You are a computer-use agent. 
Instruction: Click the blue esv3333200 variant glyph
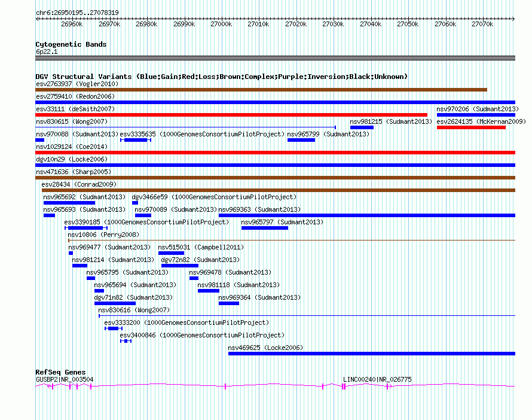tap(114, 328)
